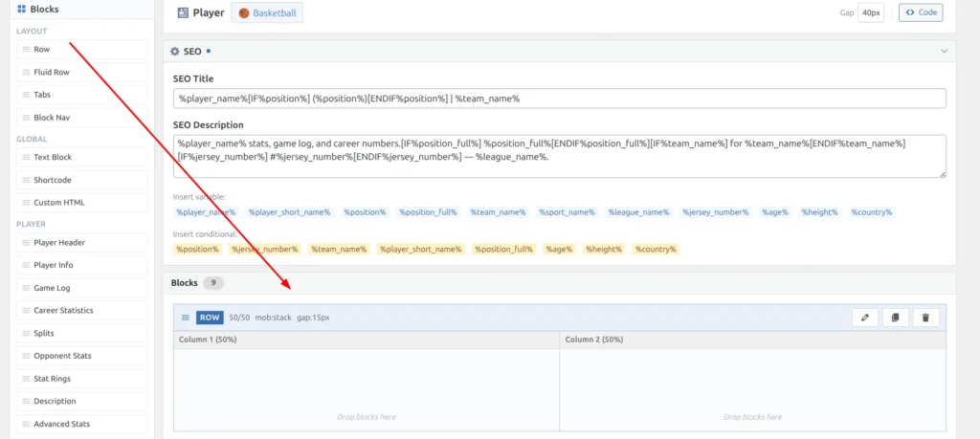The image size is (980, 439).
Task: Insert the %player_short_name% variable chip
Action: pos(289,212)
